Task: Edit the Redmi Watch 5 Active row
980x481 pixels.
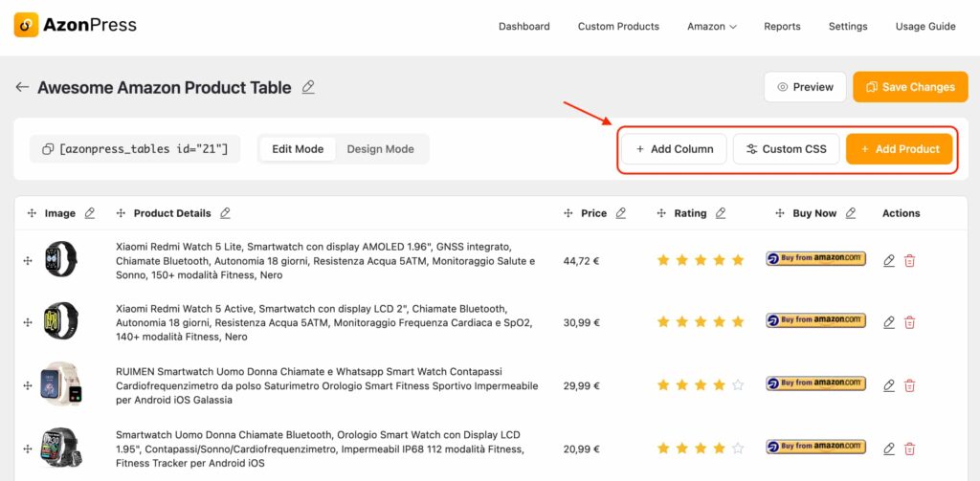Action: pos(889,322)
